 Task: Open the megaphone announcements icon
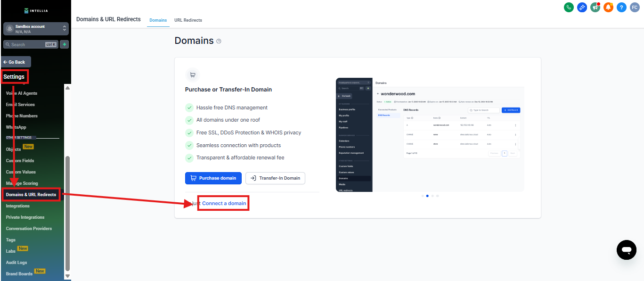[595, 8]
